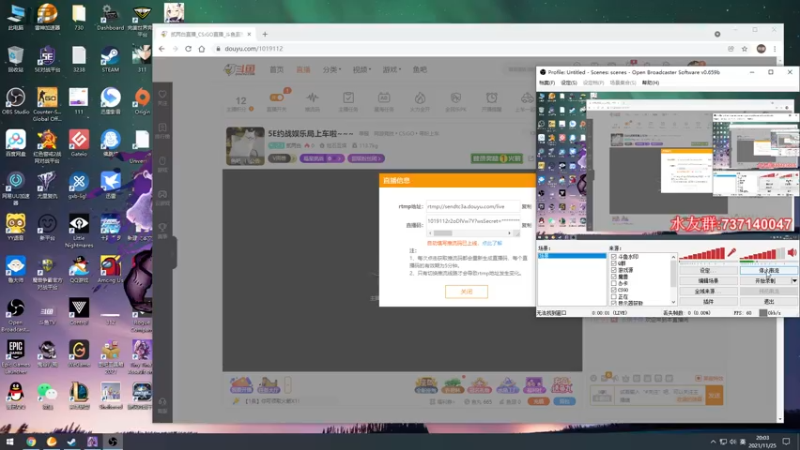
Task: Reload the Douyu page in Chrome
Action: [x=188, y=49]
